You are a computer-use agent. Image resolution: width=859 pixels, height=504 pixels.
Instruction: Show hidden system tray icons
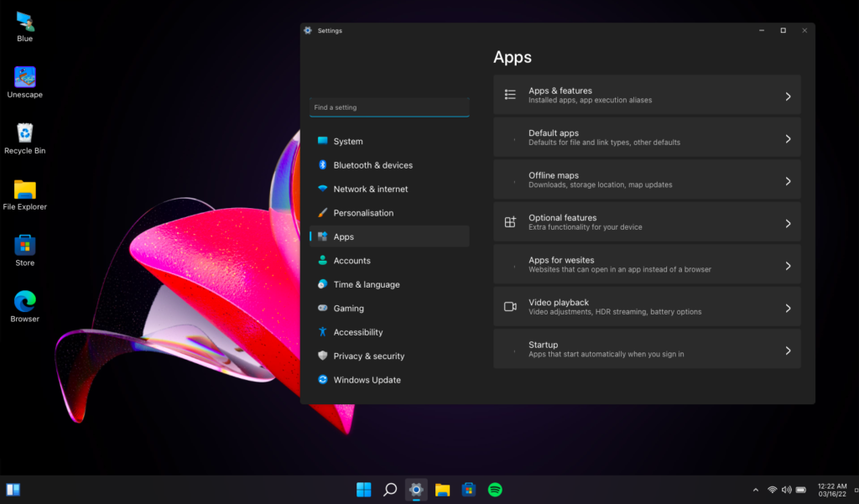click(x=756, y=490)
